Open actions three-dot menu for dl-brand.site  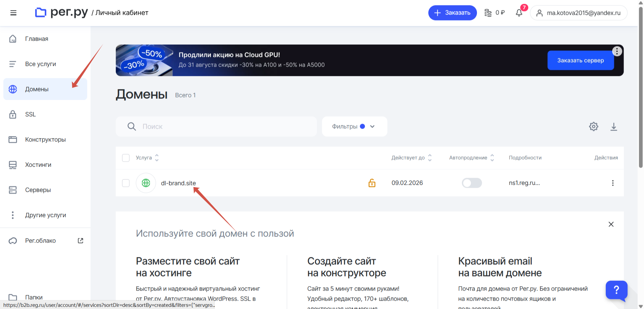pyautogui.click(x=613, y=183)
